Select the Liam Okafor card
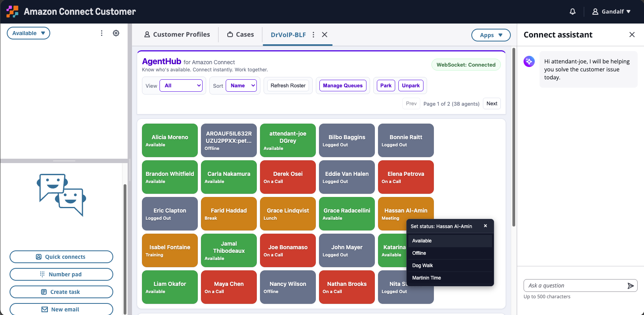 click(x=170, y=287)
